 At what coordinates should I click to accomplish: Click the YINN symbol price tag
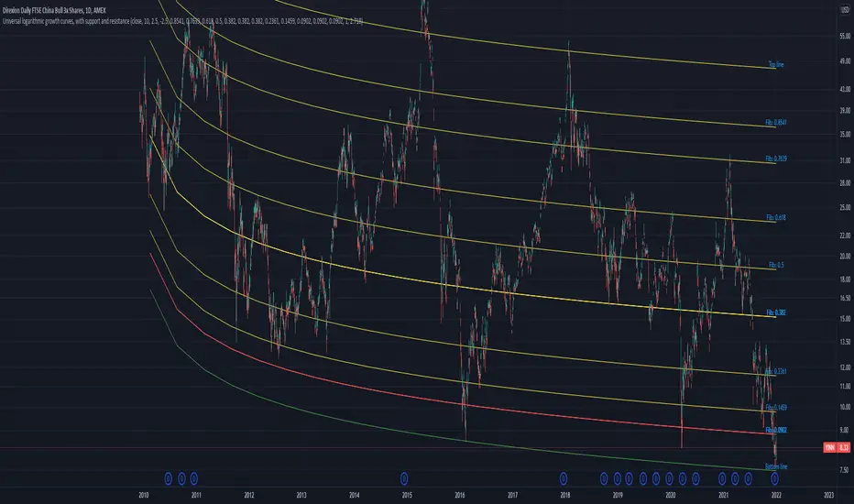tap(829, 447)
